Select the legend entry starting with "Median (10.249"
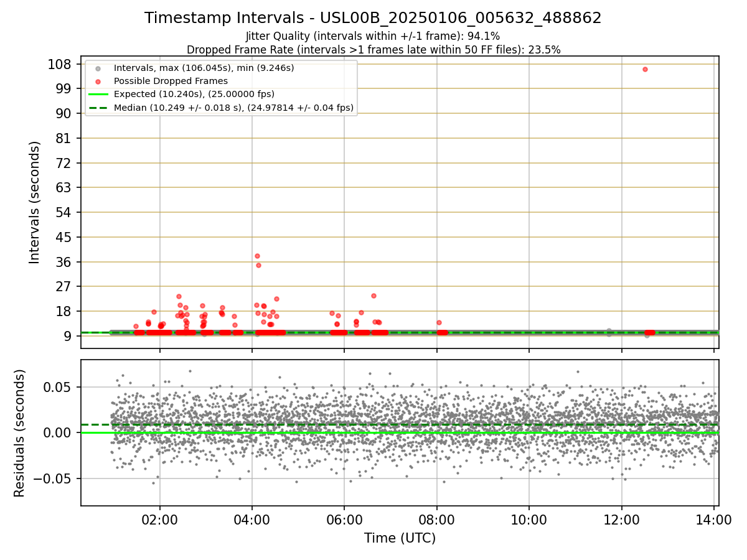 pos(233,108)
